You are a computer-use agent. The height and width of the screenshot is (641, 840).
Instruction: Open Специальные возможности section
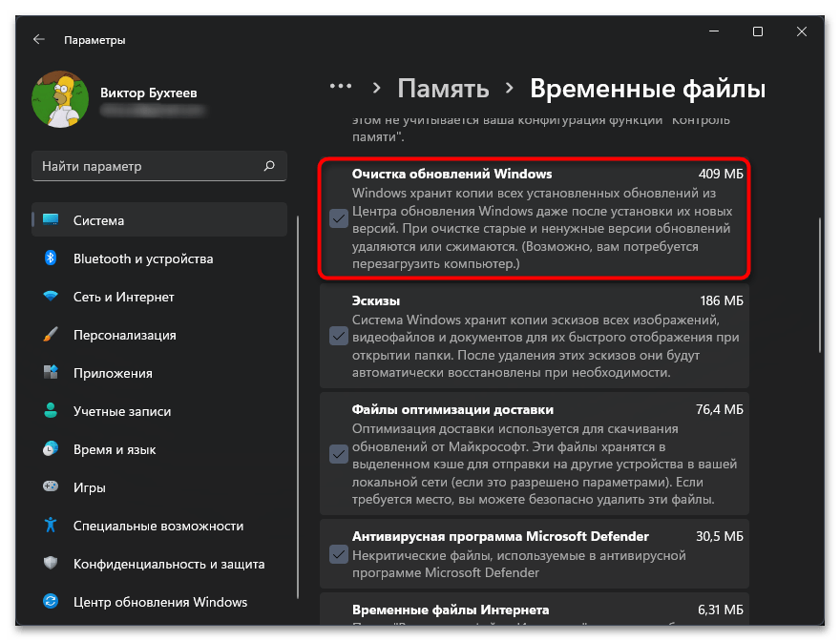(x=159, y=526)
